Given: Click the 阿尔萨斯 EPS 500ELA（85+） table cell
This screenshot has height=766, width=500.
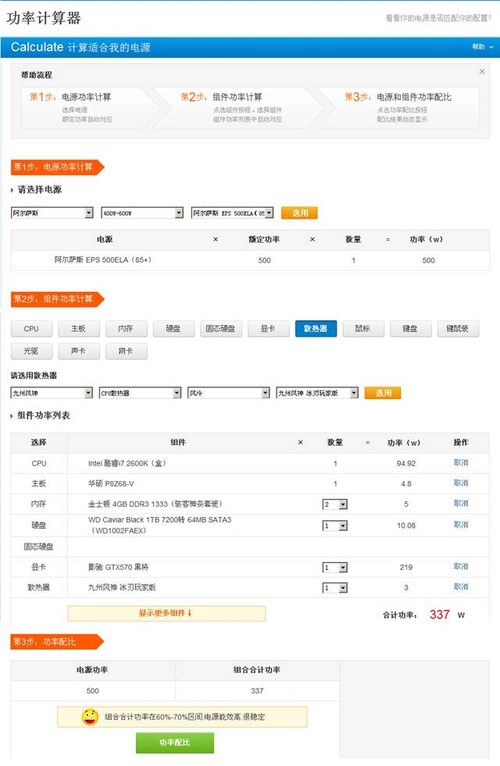Looking at the screenshot, I should (103, 260).
